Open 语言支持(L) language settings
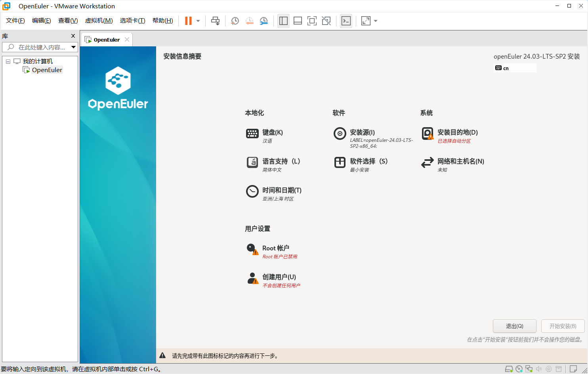 273,164
